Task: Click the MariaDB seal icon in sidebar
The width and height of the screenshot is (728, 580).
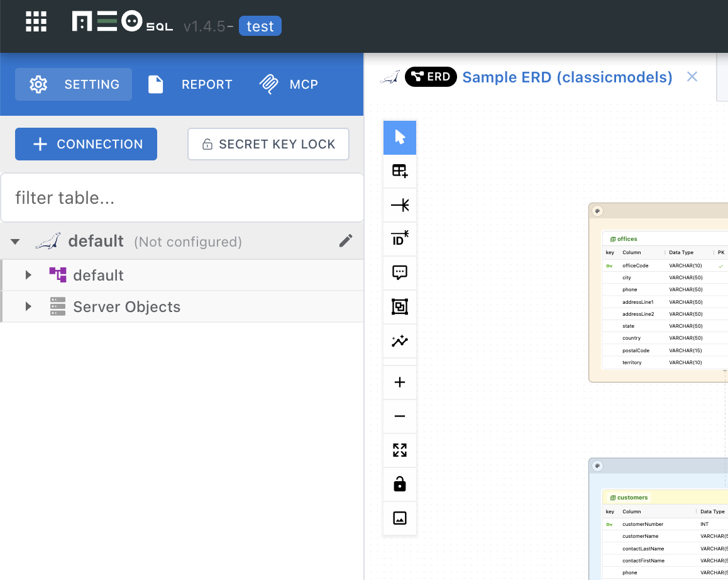Action: click(x=48, y=241)
